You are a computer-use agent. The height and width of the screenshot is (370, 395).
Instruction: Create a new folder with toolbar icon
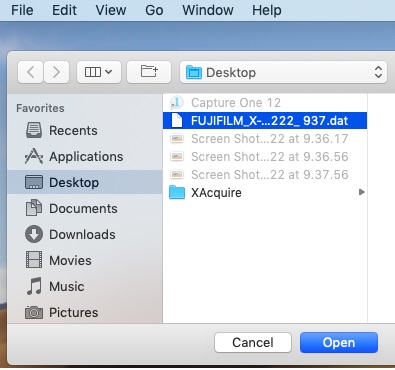click(x=149, y=72)
